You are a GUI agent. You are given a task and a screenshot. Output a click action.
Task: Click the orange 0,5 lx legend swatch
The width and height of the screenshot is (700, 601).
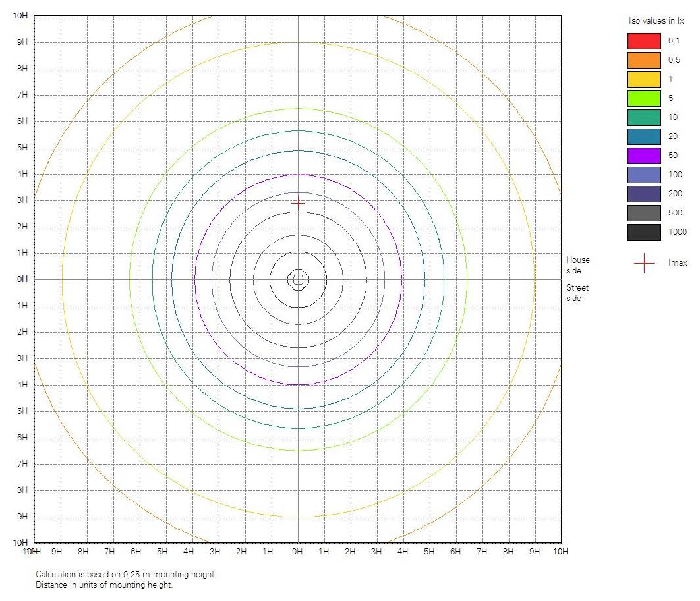(x=644, y=60)
